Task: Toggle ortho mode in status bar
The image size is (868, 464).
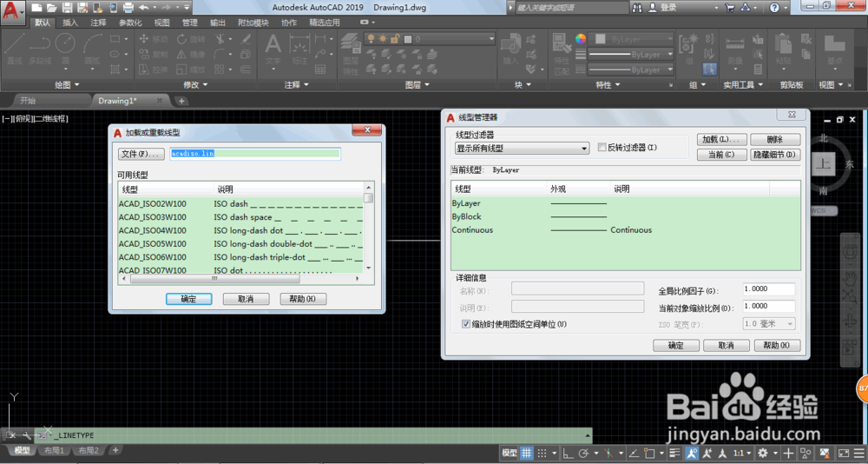Action: [x=568, y=453]
